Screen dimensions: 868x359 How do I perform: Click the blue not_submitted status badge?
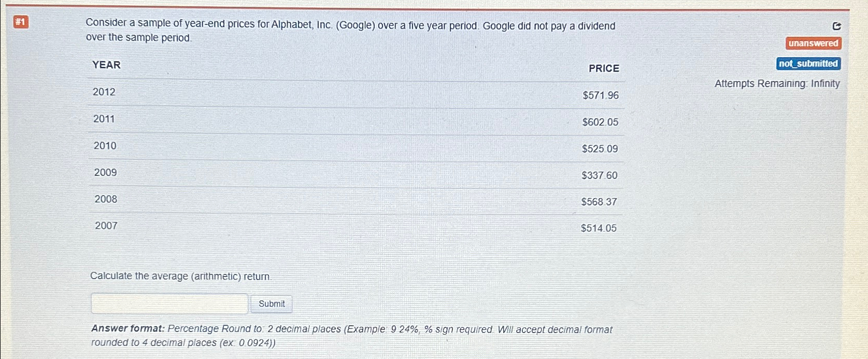(808, 64)
